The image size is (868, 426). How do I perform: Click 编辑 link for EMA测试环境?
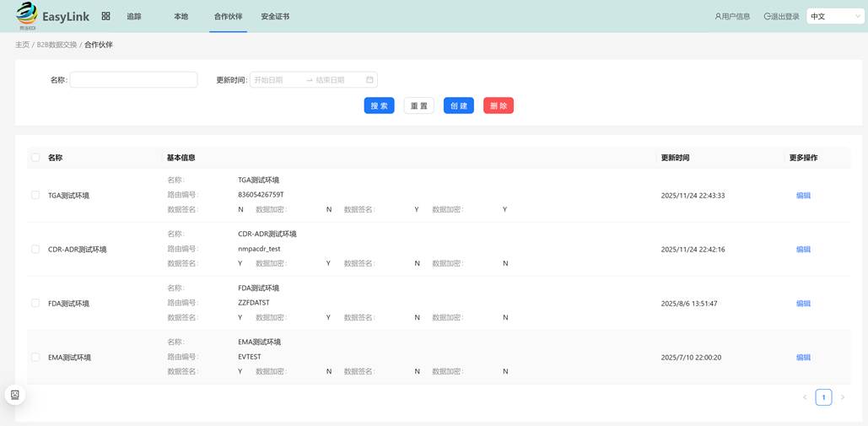point(803,358)
